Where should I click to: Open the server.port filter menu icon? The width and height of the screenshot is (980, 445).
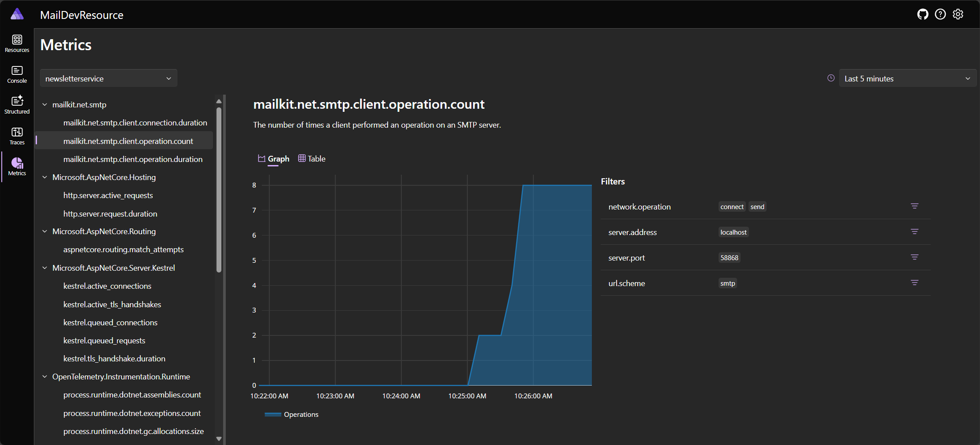(x=914, y=257)
